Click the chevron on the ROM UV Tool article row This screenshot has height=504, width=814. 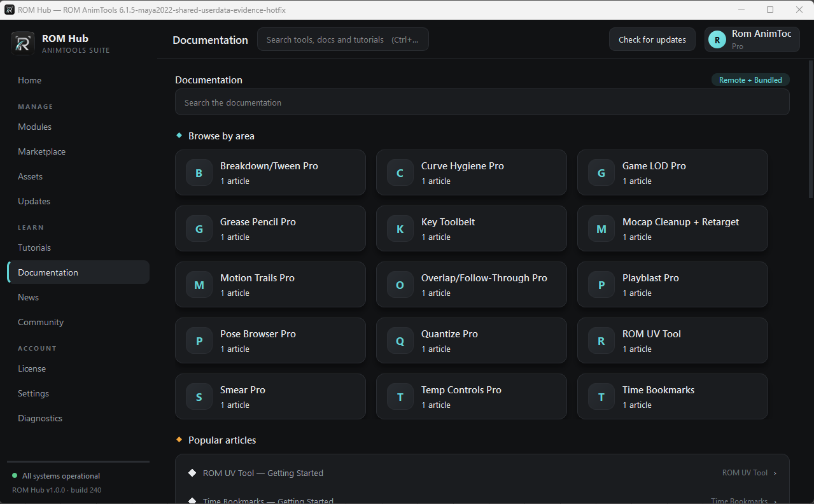tap(775, 473)
